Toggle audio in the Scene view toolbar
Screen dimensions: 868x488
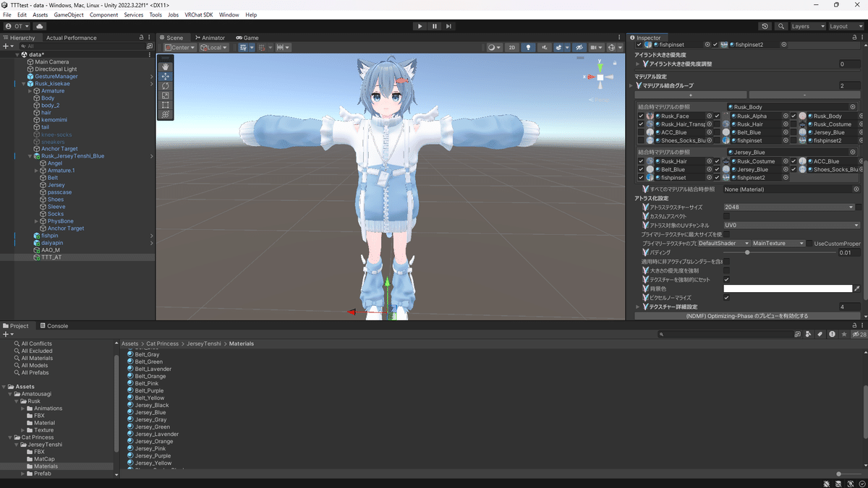(x=545, y=47)
